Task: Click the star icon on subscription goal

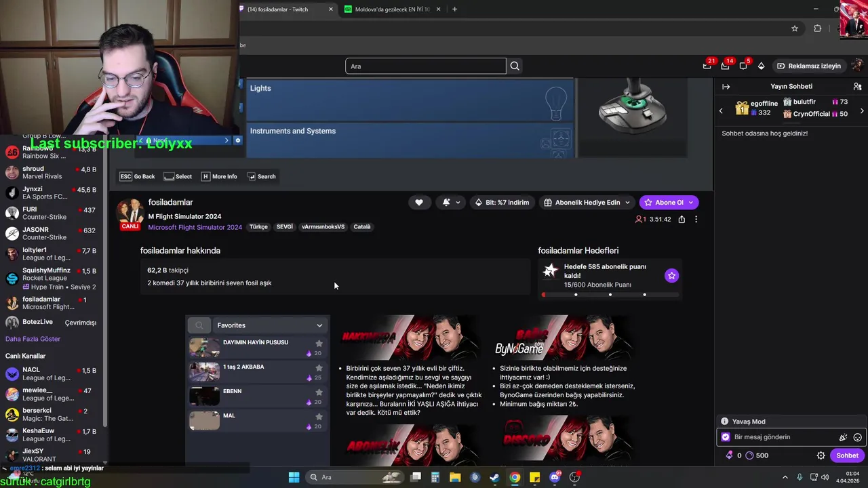Action: point(671,275)
